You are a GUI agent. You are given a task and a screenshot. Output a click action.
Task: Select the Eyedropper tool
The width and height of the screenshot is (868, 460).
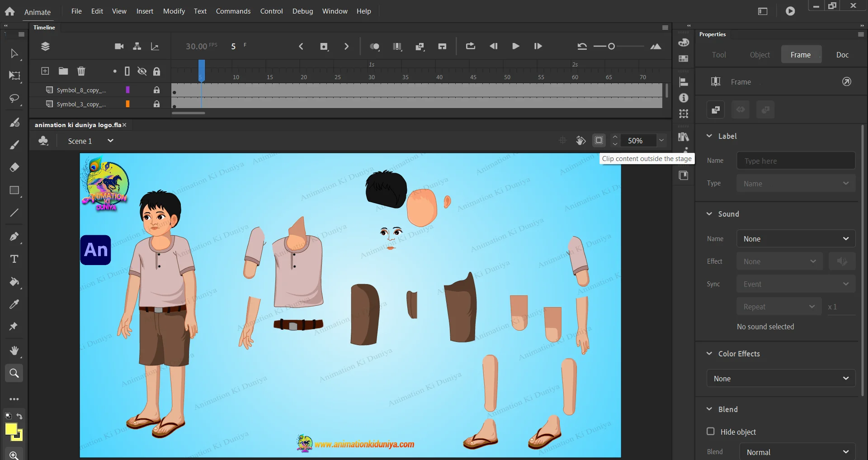(14, 304)
